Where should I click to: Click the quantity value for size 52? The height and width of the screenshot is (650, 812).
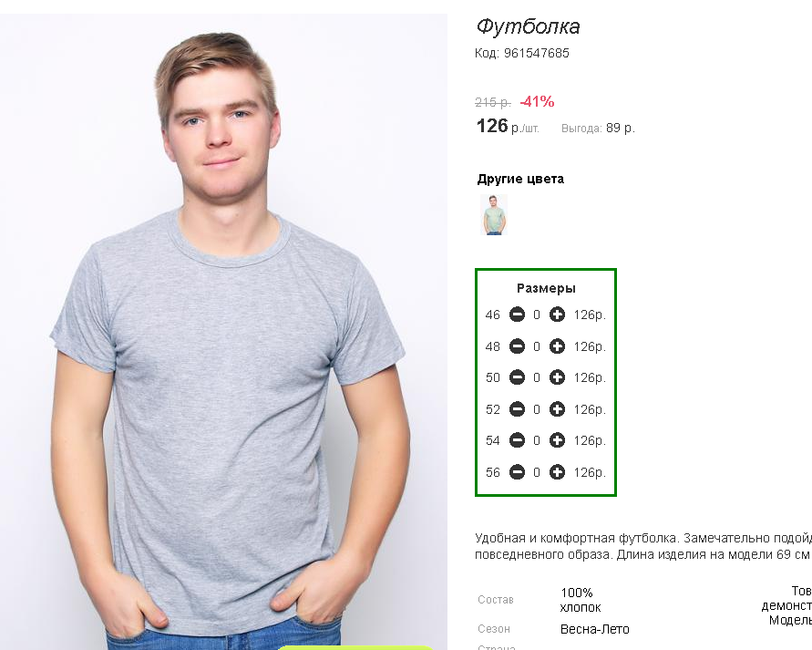point(537,409)
